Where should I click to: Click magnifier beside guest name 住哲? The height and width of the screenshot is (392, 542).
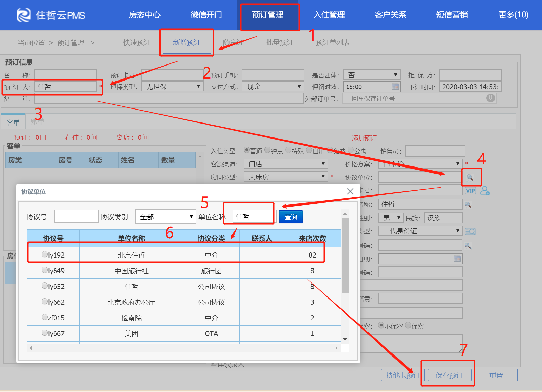click(468, 204)
